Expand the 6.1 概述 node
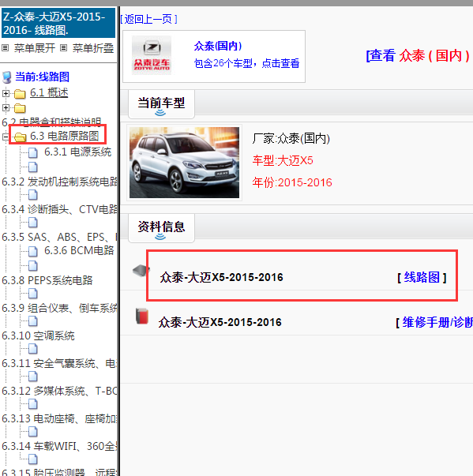The height and width of the screenshot is (476, 473). 6,93
